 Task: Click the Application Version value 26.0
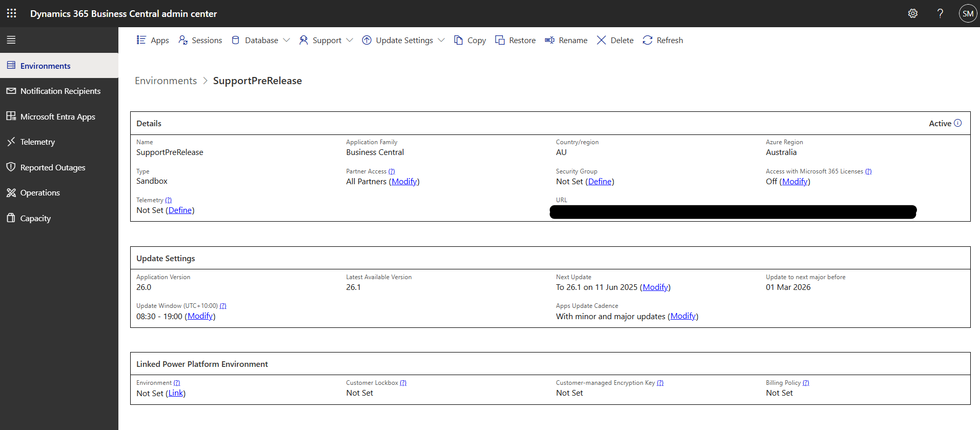click(144, 287)
